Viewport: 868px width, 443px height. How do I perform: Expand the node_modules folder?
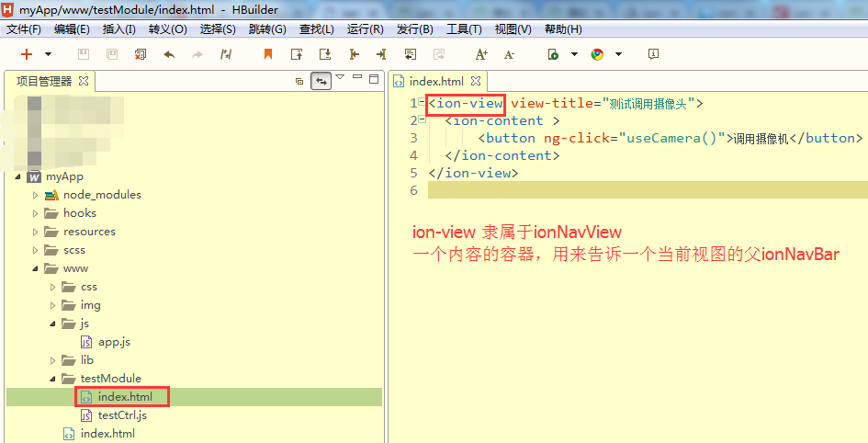36,195
